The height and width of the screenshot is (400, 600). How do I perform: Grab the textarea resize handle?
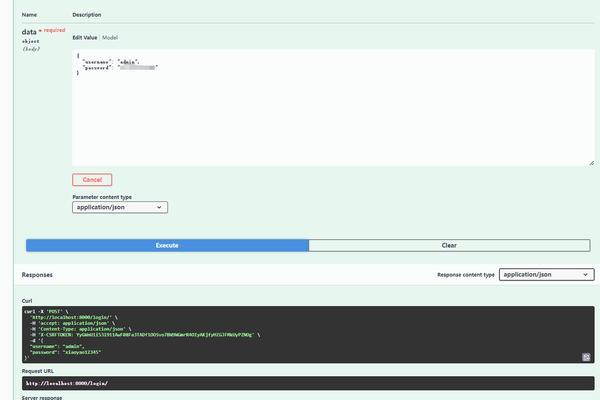click(x=592, y=163)
